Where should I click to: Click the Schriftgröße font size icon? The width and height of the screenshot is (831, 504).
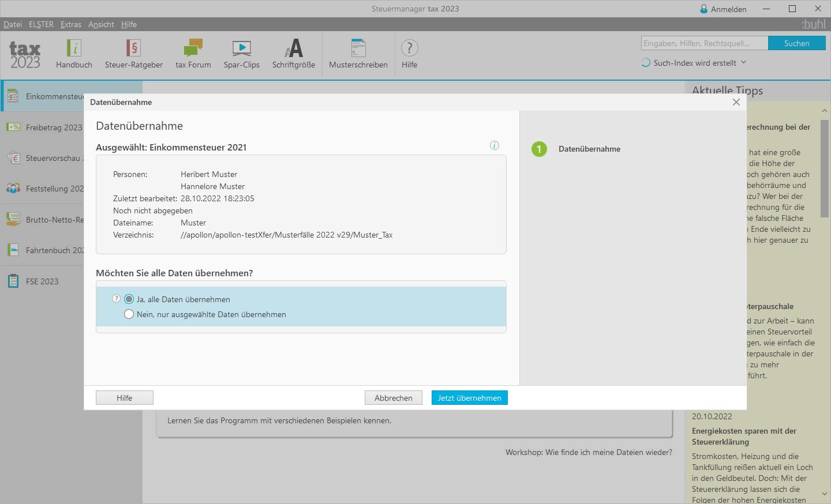294,48
